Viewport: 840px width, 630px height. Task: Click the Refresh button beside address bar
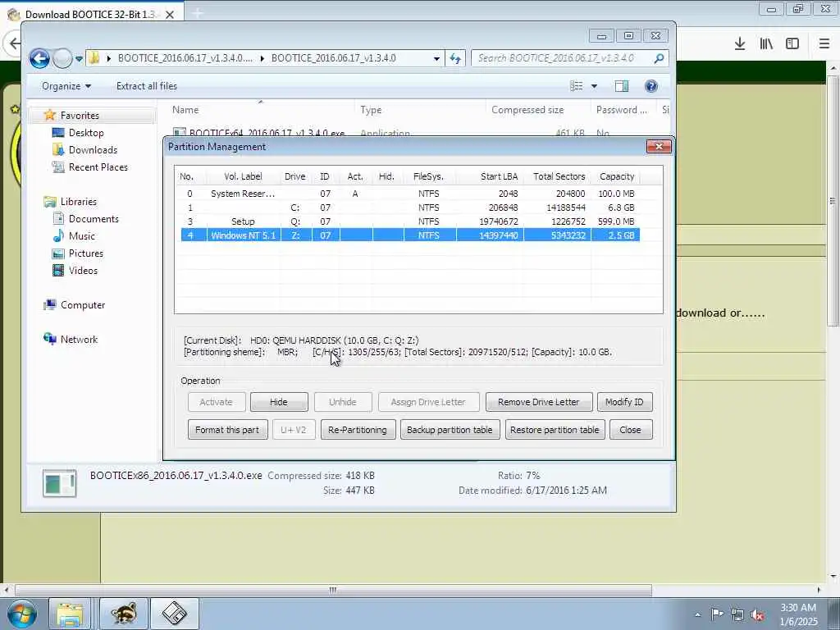tap(455, 58)
